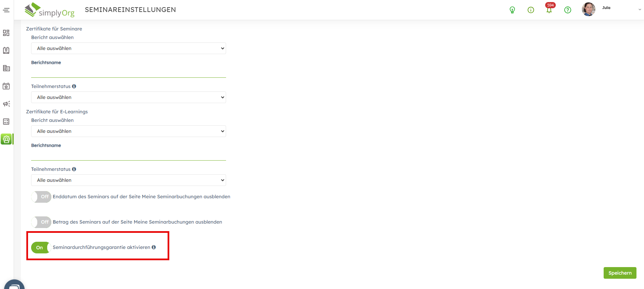Viewport: 644px width, 289px height.
Task: Click the simplyOrg logo link
Action: 50,10
